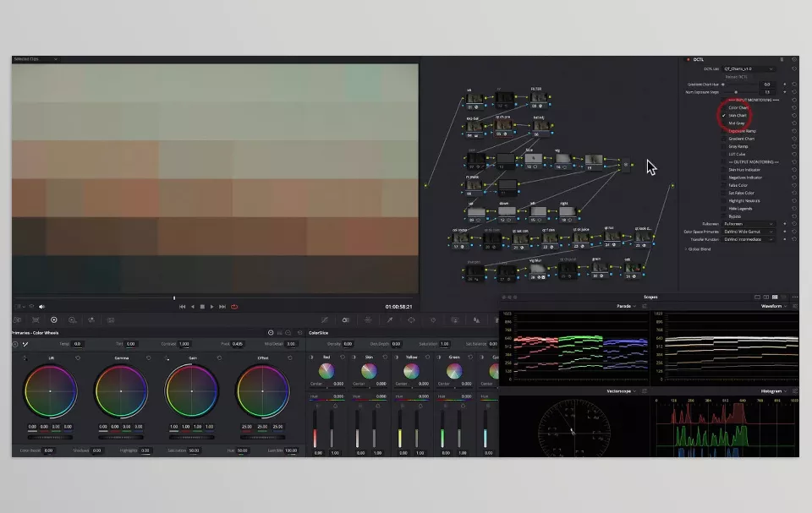Image resolution: width=812 pixels, height=513 pixels.
Task: Click the Reload DCTL button
Action: click(x=736, y=77)
